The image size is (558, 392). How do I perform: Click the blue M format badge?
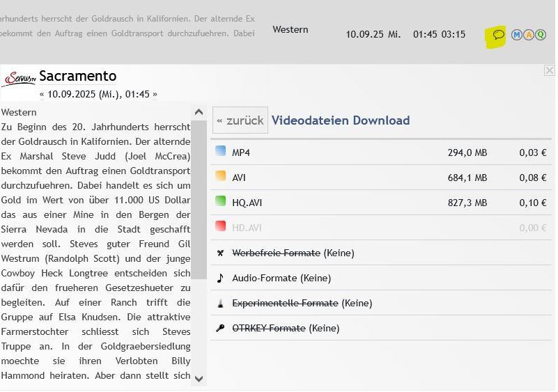517,35
